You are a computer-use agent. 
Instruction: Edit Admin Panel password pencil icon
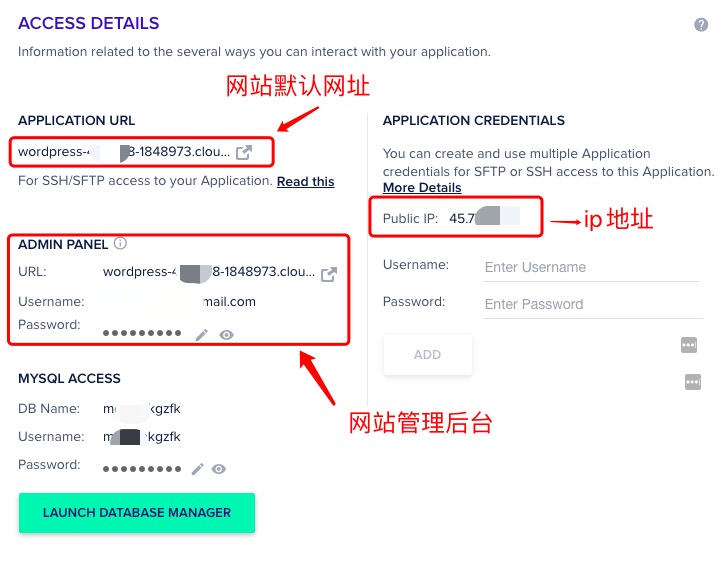click(201, 335)
